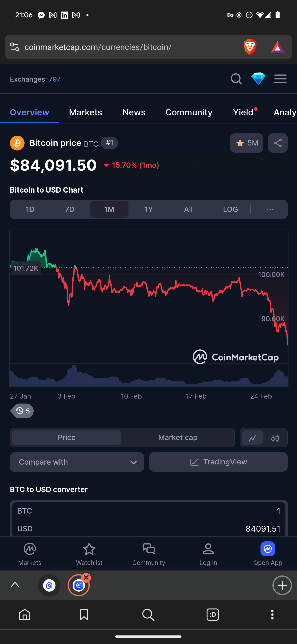The width and height of the screenshot is (297, 644).
Task: Click the chart events history marker
Action: 23,411
